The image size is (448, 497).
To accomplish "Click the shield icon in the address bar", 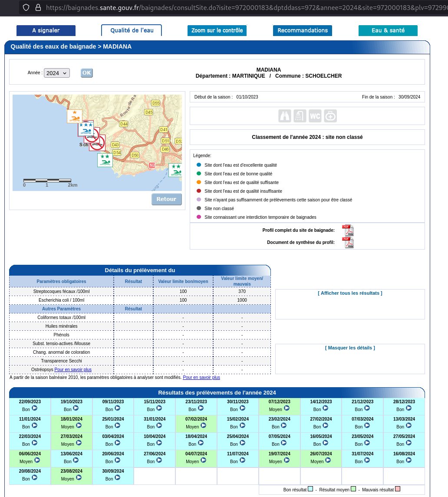I will pyautogui.click(x=26, y=8).
